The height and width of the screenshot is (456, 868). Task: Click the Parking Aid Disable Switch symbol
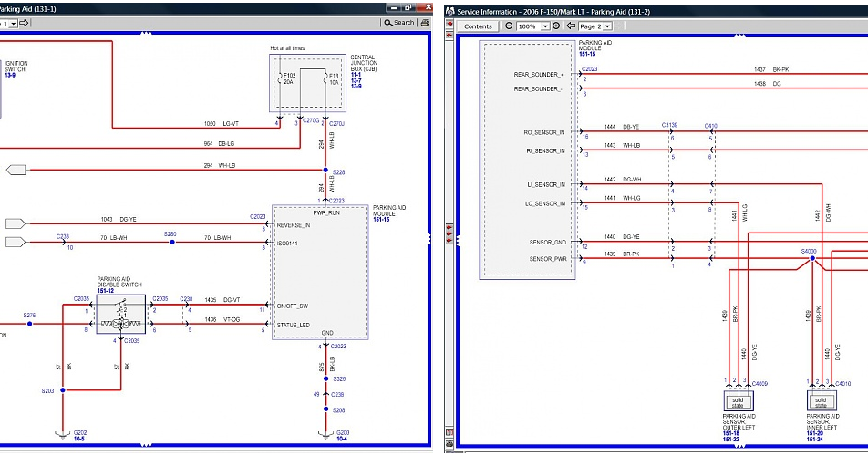[x=121, y=315]
